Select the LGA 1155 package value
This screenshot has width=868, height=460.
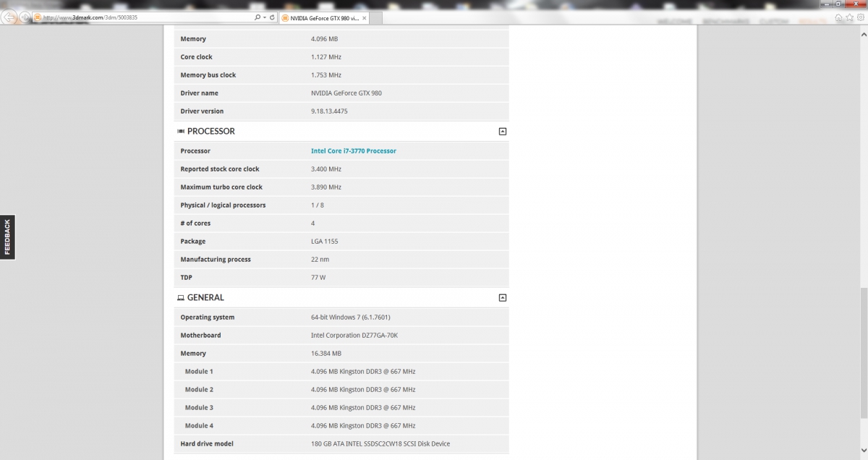(325, 242)
